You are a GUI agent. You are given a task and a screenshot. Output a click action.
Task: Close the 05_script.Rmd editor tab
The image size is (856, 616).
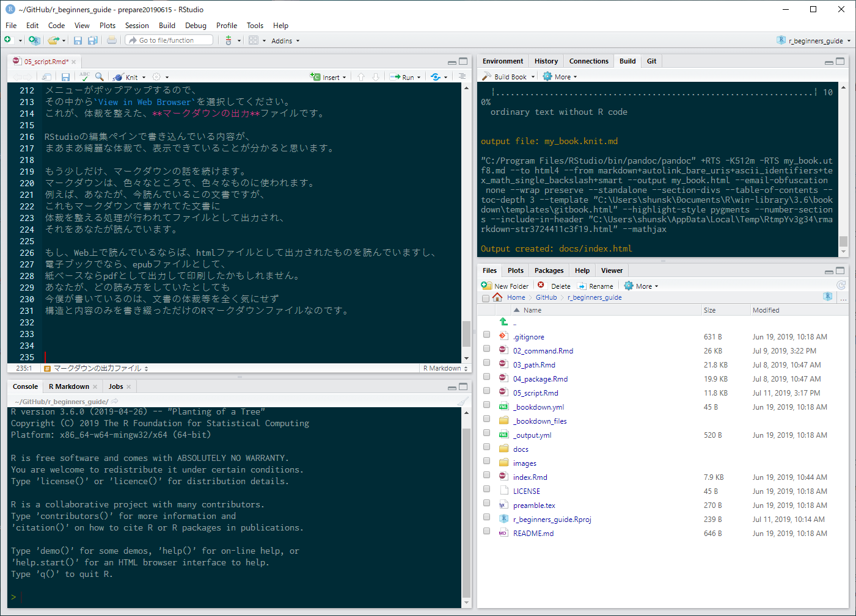pyautogui.click(x=74, y=62)
